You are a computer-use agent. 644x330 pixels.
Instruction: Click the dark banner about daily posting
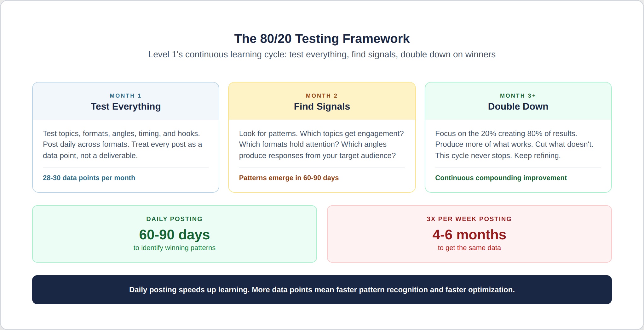point(322,290)
